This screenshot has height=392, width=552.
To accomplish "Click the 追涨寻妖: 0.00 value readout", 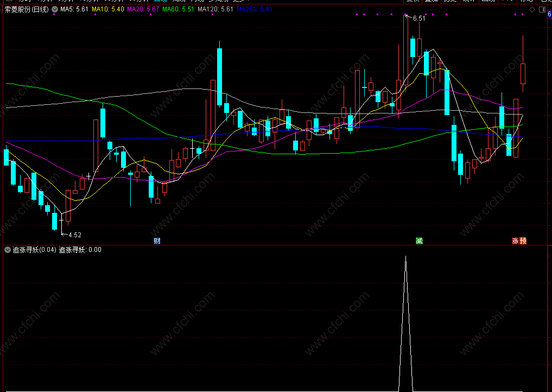I will click(80, 250).
